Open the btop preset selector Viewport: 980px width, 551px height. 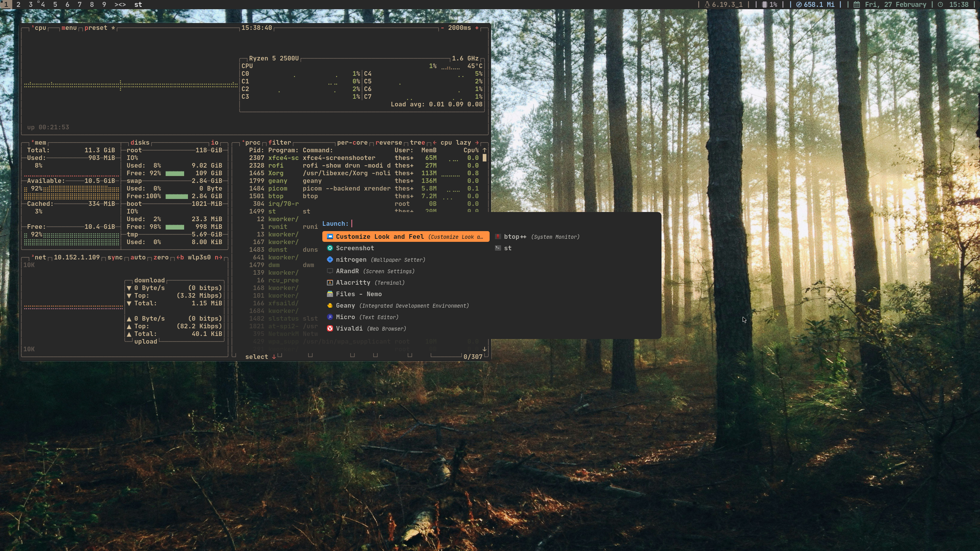coord(96,28)
